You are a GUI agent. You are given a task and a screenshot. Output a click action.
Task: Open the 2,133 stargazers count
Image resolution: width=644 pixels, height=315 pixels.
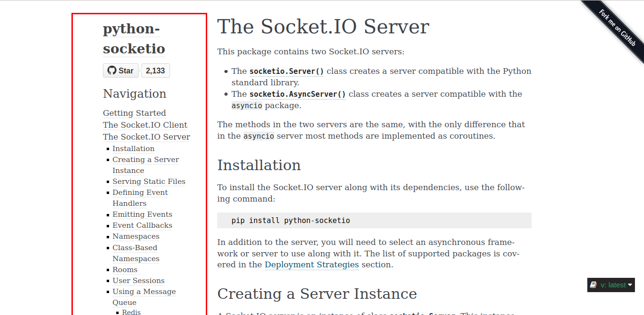pos(155,71)
